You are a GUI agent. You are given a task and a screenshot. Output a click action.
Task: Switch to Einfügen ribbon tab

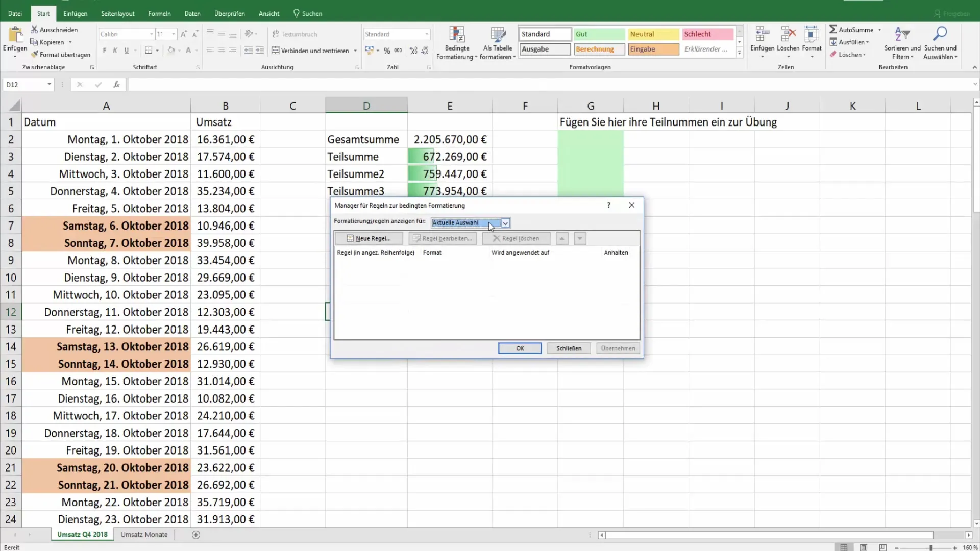[x=75, y=14]
